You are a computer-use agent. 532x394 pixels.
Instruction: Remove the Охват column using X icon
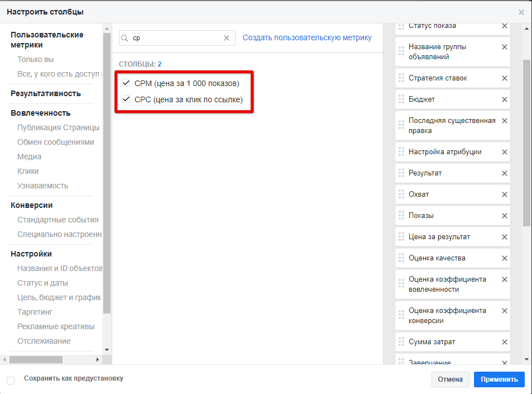(x=505, y=194)
